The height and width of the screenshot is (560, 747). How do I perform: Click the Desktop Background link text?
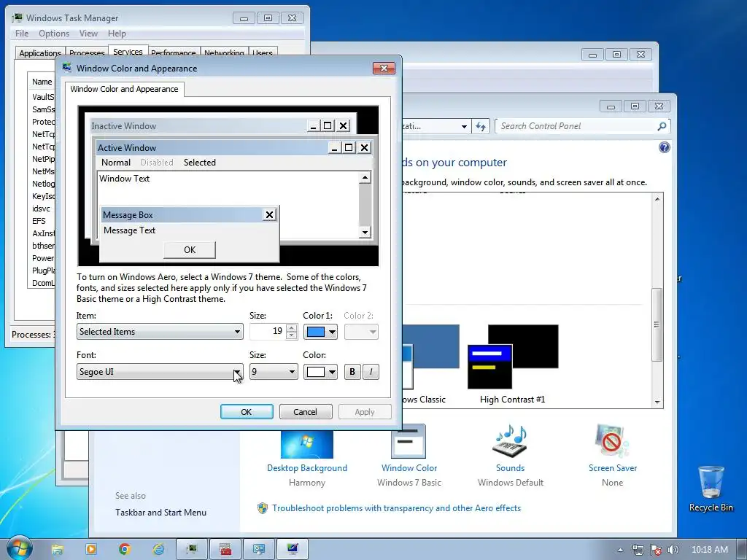(x=307, y=468)
